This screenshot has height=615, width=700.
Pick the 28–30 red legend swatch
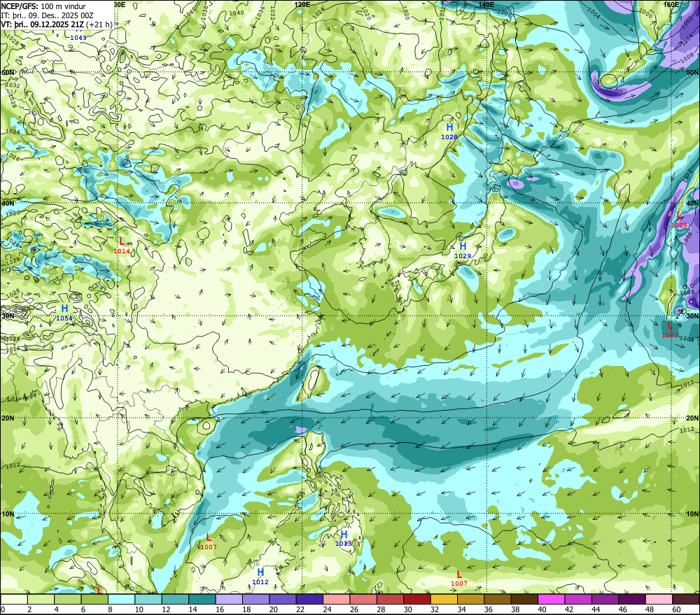click(x=390, y=599)
